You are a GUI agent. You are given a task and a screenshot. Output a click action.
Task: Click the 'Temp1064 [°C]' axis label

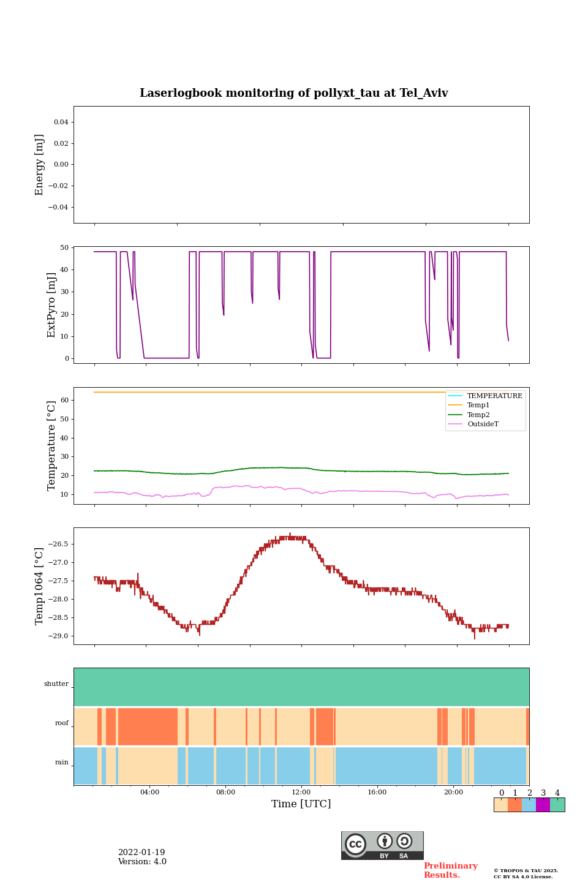click(39, 586)
